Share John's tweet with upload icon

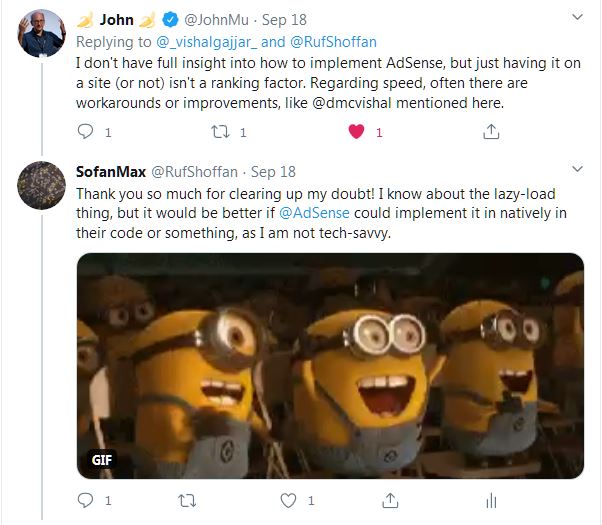click(x=491, y=132)
